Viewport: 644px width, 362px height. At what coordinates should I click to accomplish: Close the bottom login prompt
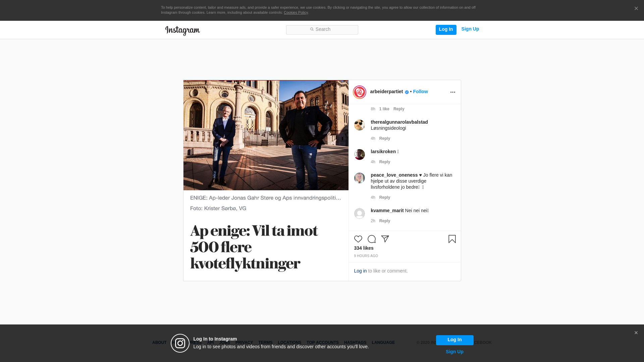pyautogui.click(x=636, y=333)
